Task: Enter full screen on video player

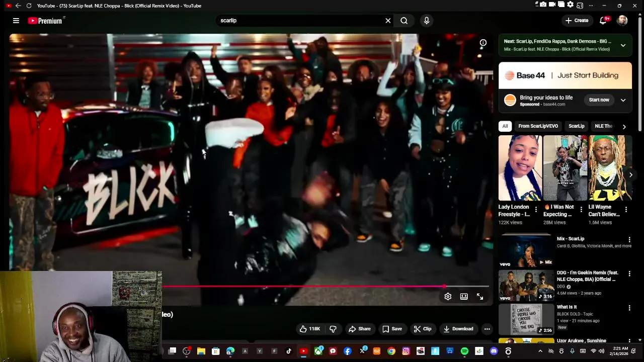Action: click(480, 297)
